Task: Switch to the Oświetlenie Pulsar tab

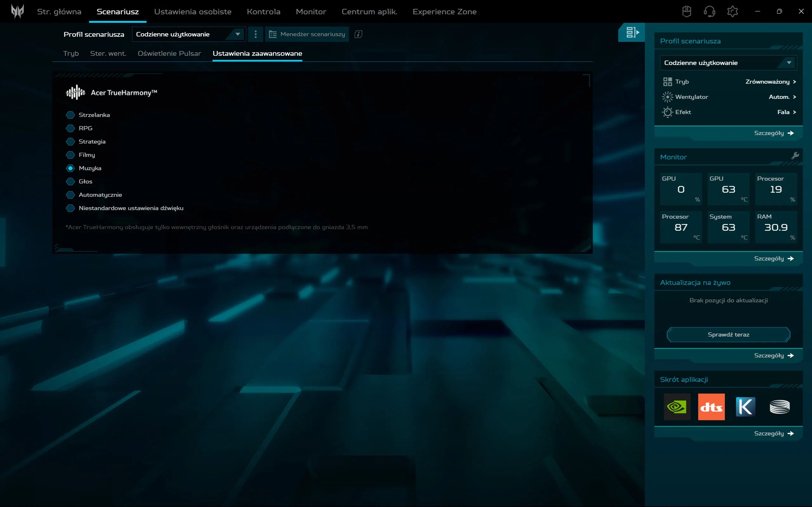Action: click(169, 53)
